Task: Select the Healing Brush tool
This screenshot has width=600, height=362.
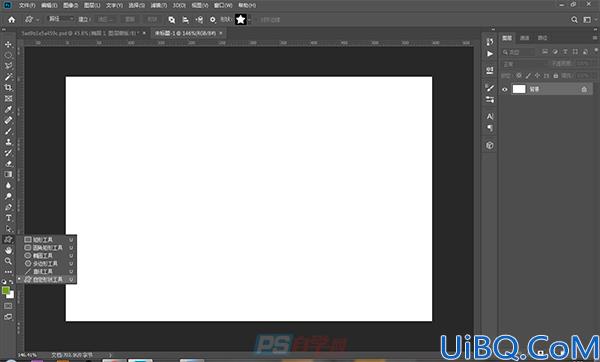Action: point(8,120)
